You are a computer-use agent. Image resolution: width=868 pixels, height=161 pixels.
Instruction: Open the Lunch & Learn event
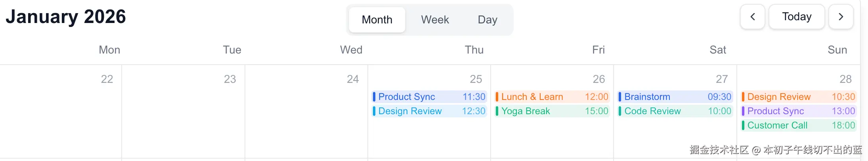(x=552, y=97)
